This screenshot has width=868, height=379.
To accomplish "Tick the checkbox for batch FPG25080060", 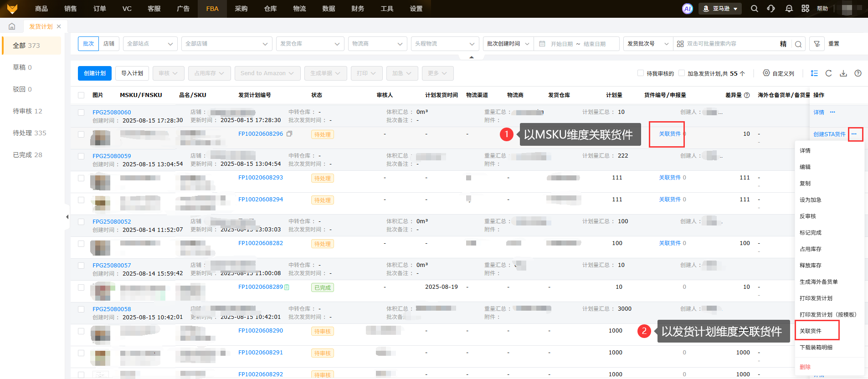I will pyautogui.click(x=81, y=112).
